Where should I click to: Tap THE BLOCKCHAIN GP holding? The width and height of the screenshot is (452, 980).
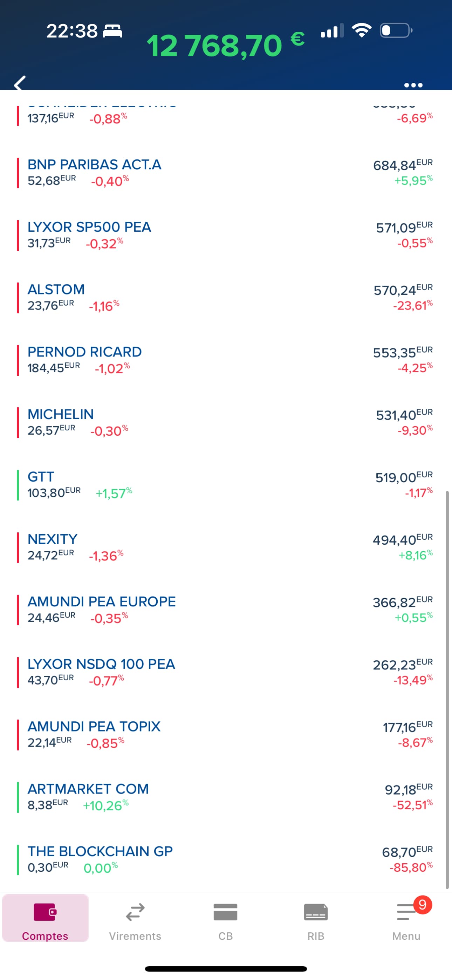pos(226,859)
